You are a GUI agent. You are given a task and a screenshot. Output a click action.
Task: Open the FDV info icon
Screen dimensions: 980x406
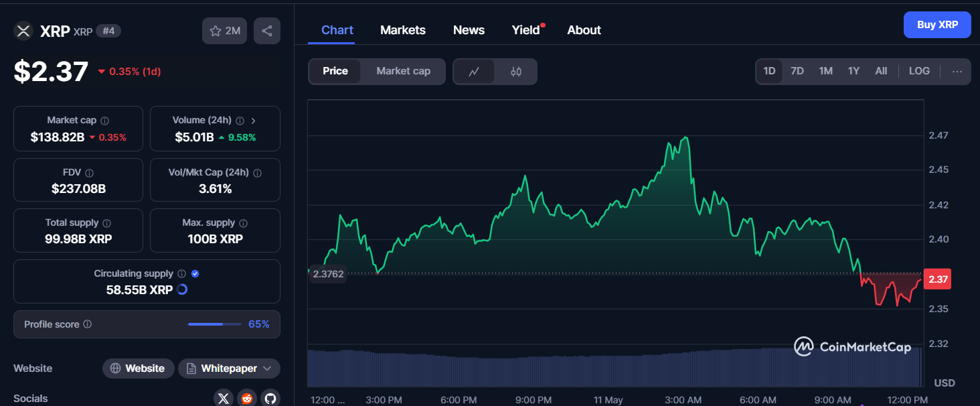point(90,173)
